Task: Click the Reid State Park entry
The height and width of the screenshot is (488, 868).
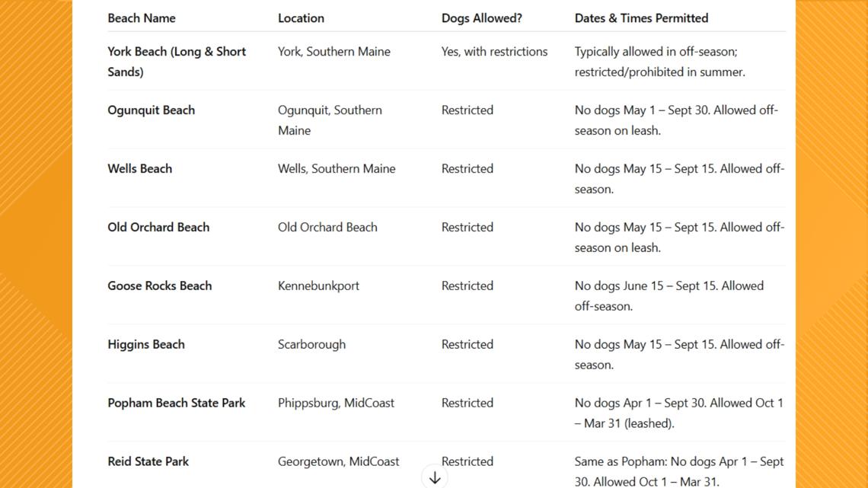Action: (x=148, y=461)
